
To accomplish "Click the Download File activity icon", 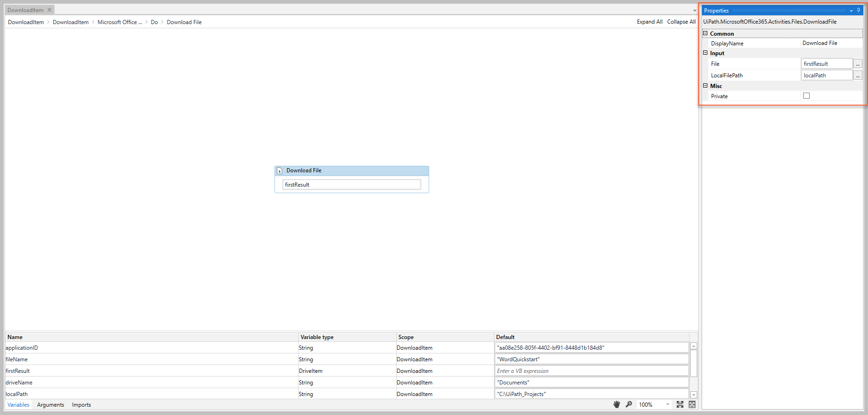I will (x=280, y=171).
